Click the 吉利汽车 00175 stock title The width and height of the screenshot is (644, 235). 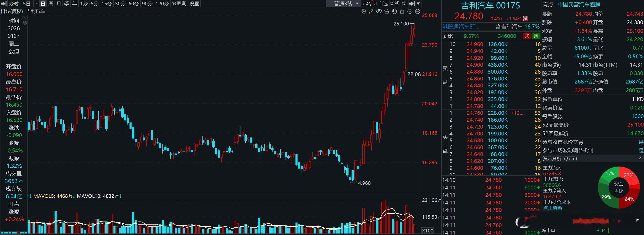tap(491, 6)
